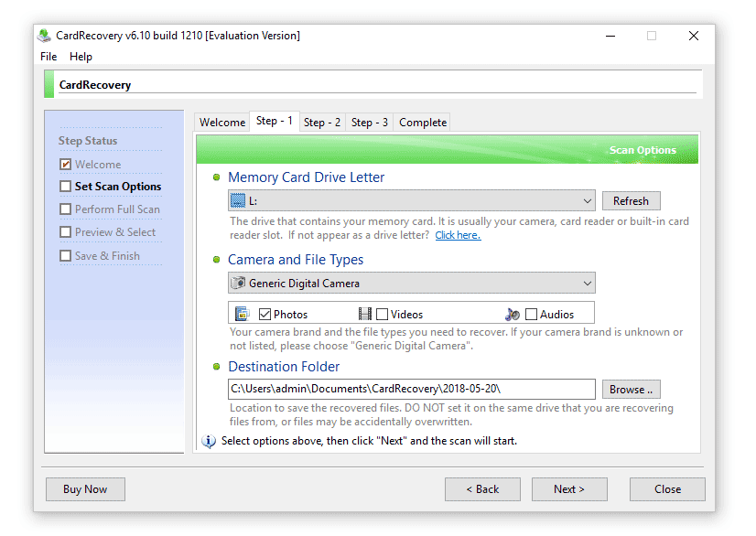Click the 'Scan Options' banner text
Viewport: 756px width, 536px height.
[x=643, y=150]
